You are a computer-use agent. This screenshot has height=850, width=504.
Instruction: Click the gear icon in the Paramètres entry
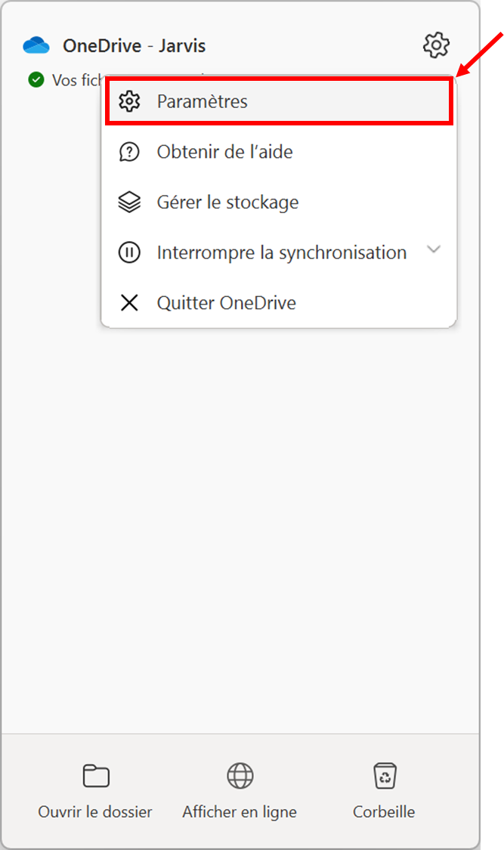pyautogui.click(x=129, y=101)
